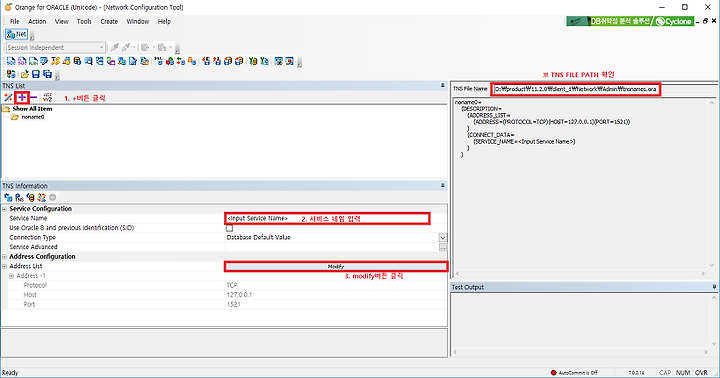Click the add (+) TNS entry icon
The height and width of the screenshot is (378, 720).
(x=22, y=97)
